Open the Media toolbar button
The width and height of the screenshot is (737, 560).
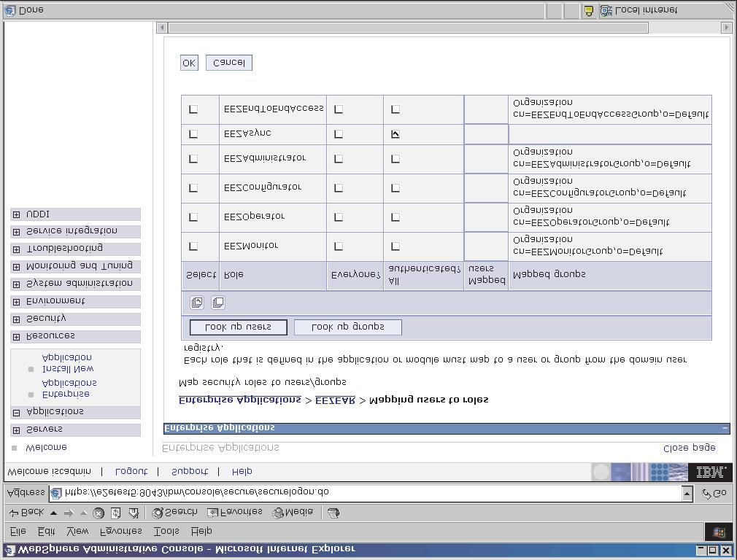pyautogui.click(x=293, y=513)
